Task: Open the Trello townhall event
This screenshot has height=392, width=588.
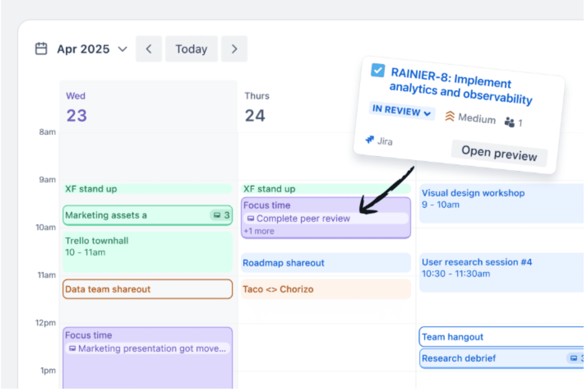Action: 147,252
